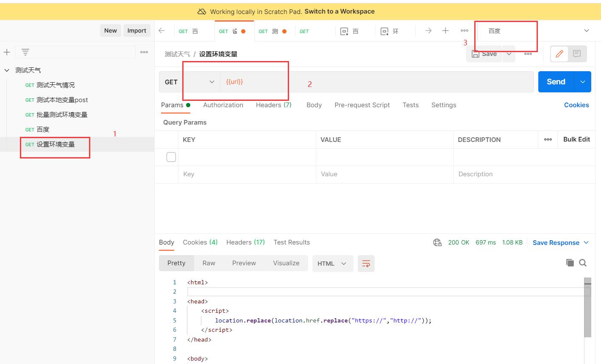Screen dimensions: 601x364
Task: Open the 百 environment tab
Action: 354,31
